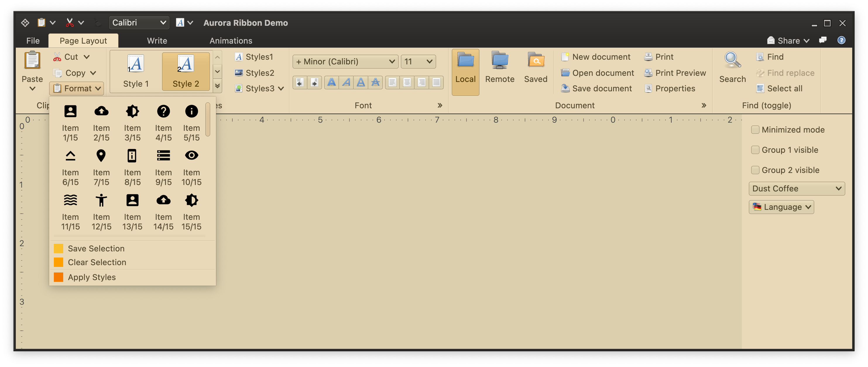Open the font size 11 dropdown

pos(418,62)
